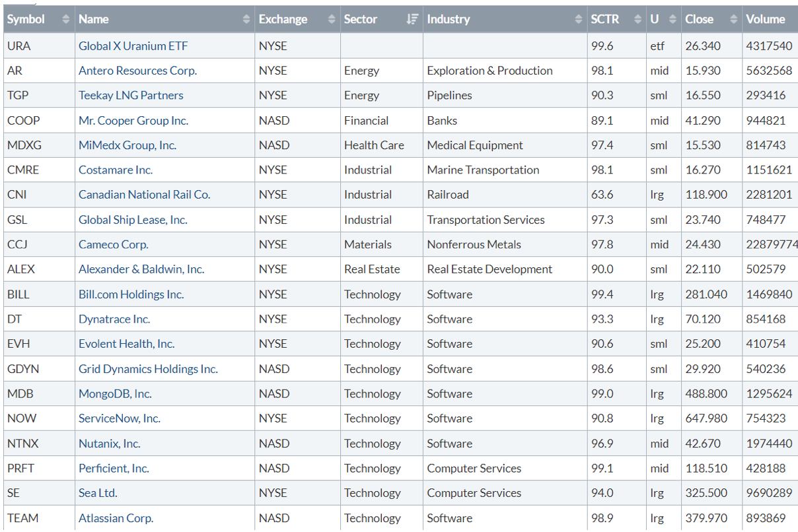Click the 63.6 SCTR value

(x=602, y=195)
